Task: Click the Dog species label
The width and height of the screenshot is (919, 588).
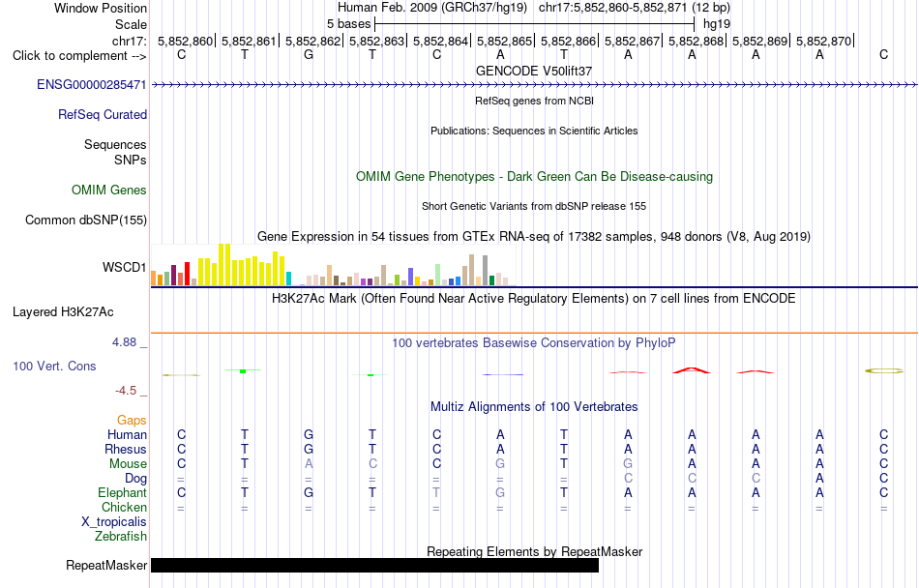Action: (x=135, y=479)
